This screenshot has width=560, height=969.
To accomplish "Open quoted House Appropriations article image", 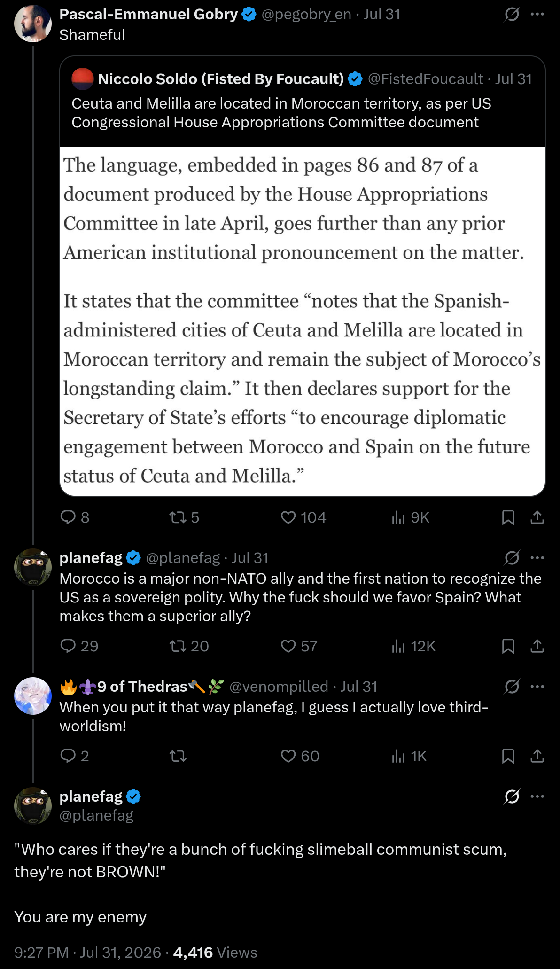I will (303, 321).
